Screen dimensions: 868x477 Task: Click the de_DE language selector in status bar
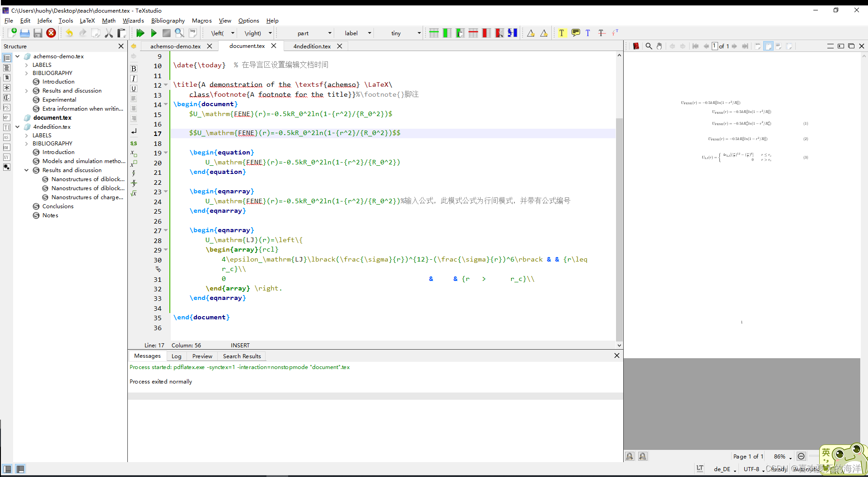[x=724, y=469]
